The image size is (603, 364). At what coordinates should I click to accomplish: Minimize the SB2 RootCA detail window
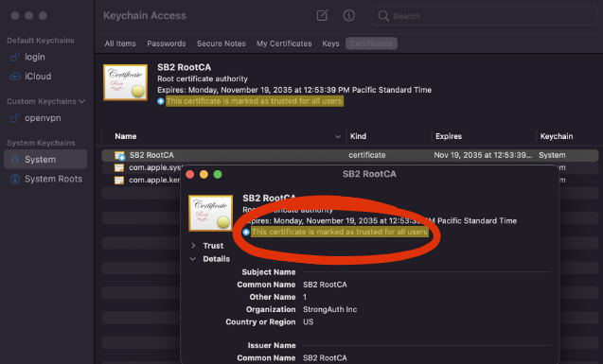click(204, 174)
